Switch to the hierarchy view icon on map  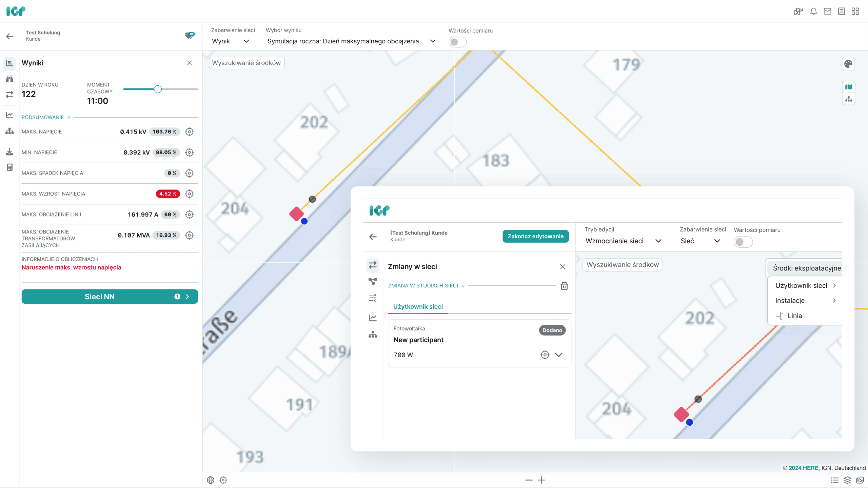pos(848,99)
